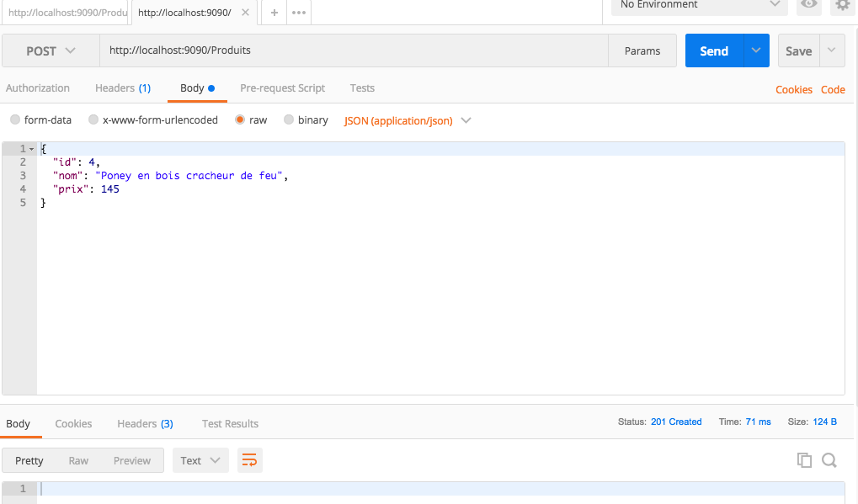Image resolution: width=858 pixels, height=504 pixels.
Task: Select form-data body type
Action: (15, 119)
